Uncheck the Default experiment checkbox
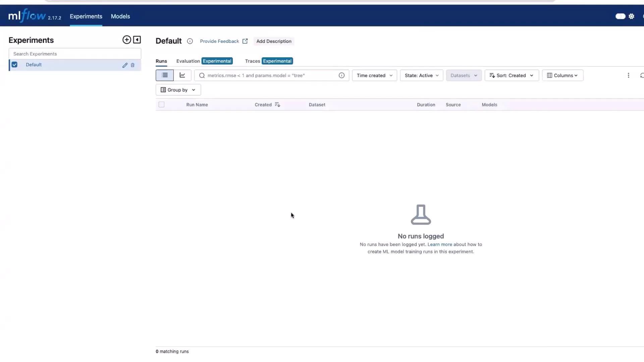The image size is (644, 362). pyautogui.click(x=14, y=65)
